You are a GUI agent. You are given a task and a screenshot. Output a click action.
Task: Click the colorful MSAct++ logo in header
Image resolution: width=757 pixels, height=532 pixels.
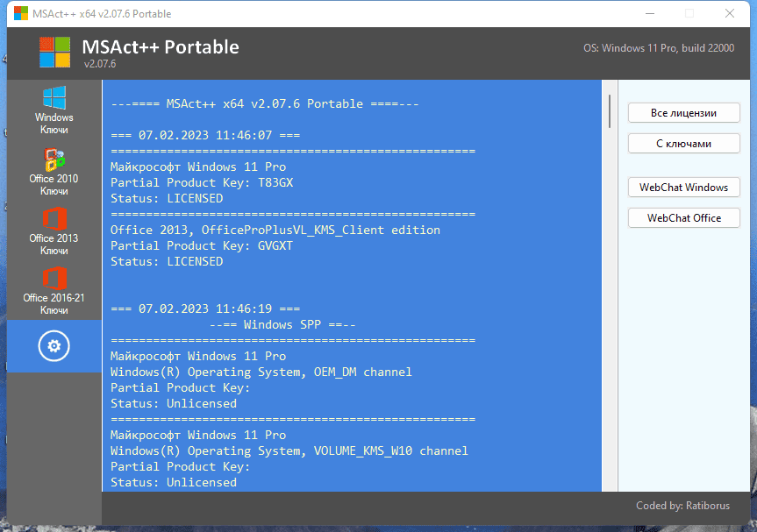tap(54, 53)
